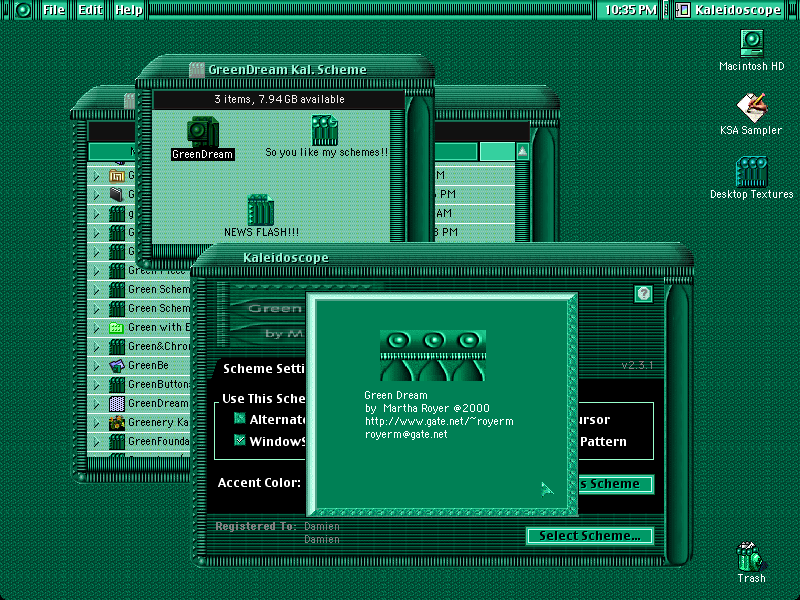Click the "by Martha Royer @2000" credit line
This screenshot has height=600, width=800.
click(x=427, y=408)
